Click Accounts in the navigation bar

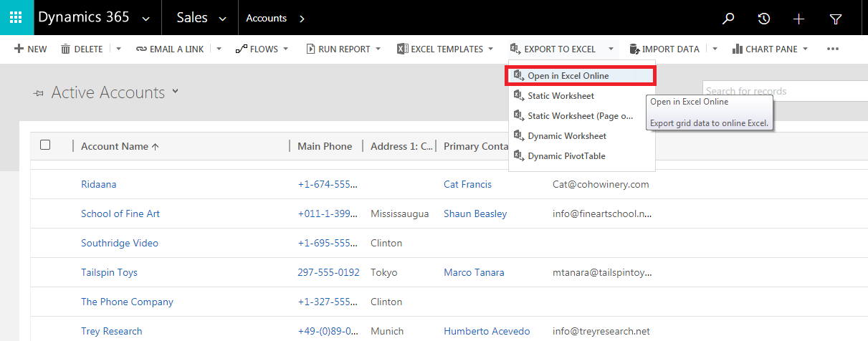(266, 19)
